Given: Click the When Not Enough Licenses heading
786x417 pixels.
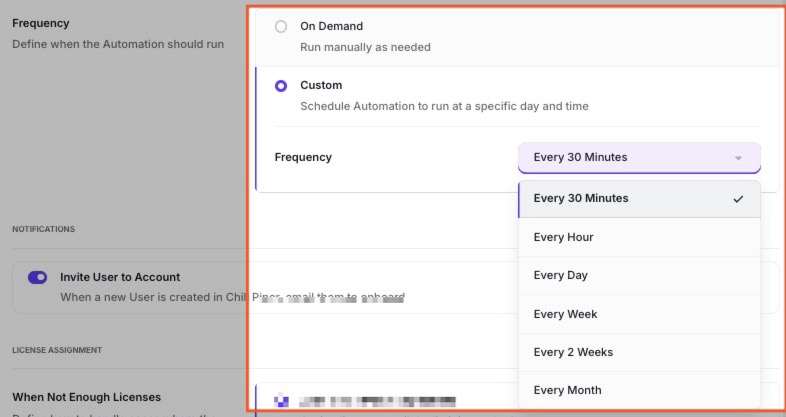Looking at the screenshot, I should tap(86, 397).
